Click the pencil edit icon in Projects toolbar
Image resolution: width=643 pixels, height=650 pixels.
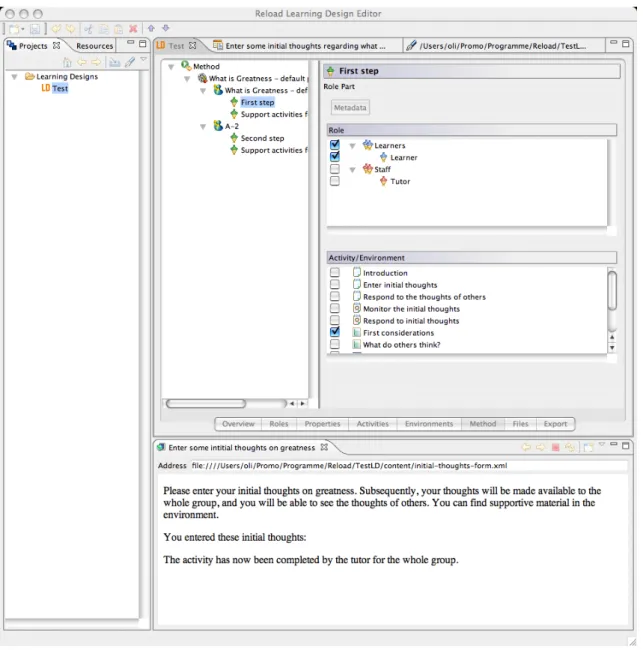[130, 62]
